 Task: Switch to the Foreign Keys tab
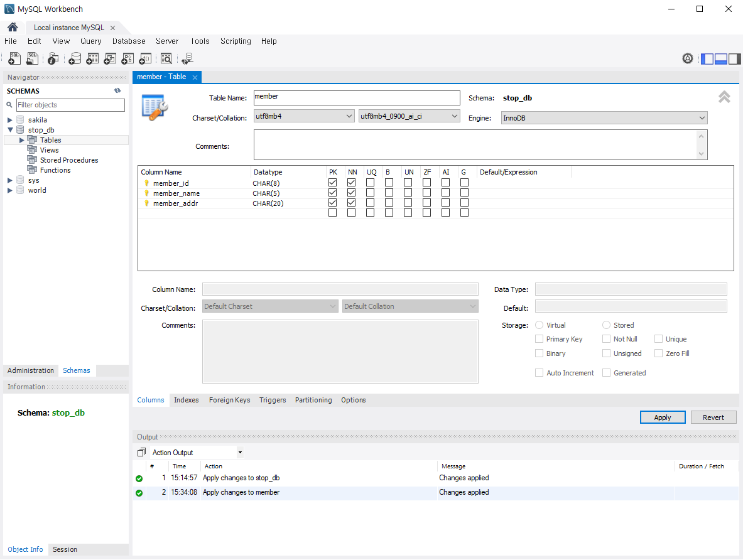pos(229,400)
